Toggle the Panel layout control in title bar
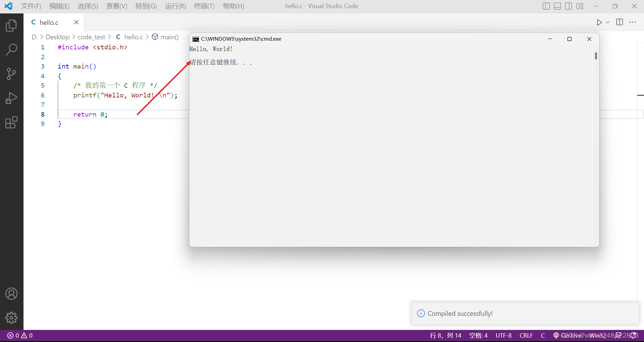This screenshot has width=644, height=342. [x=557, y=6]
